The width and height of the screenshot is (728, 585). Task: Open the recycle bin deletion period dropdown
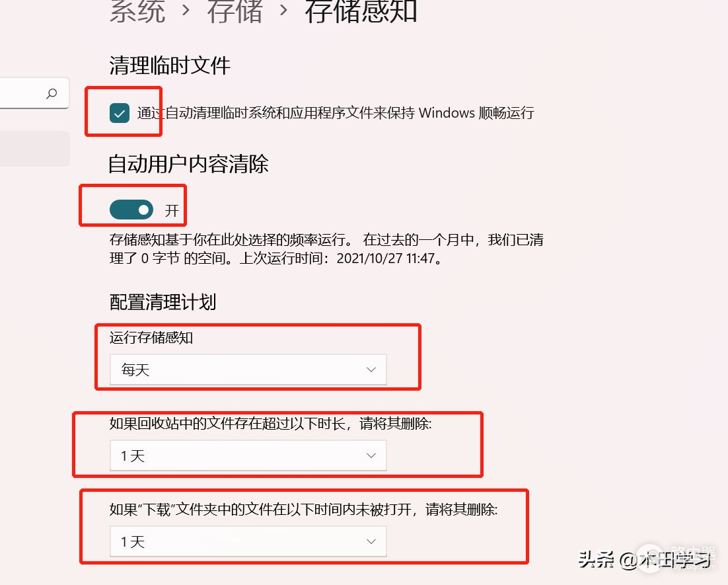tap(248, 455)
